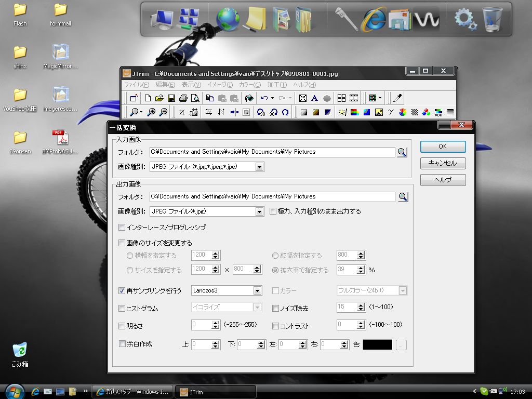Viewport: 532px width, 399px height.
Task: Open BMPtoNASU PDF file on desktop
Action: pos(60,141)
